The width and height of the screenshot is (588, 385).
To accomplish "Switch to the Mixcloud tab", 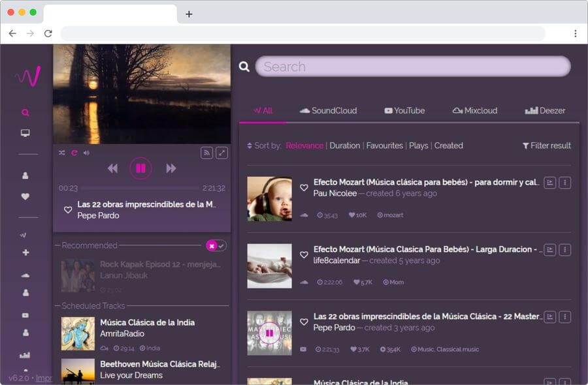I will point(475,110).
